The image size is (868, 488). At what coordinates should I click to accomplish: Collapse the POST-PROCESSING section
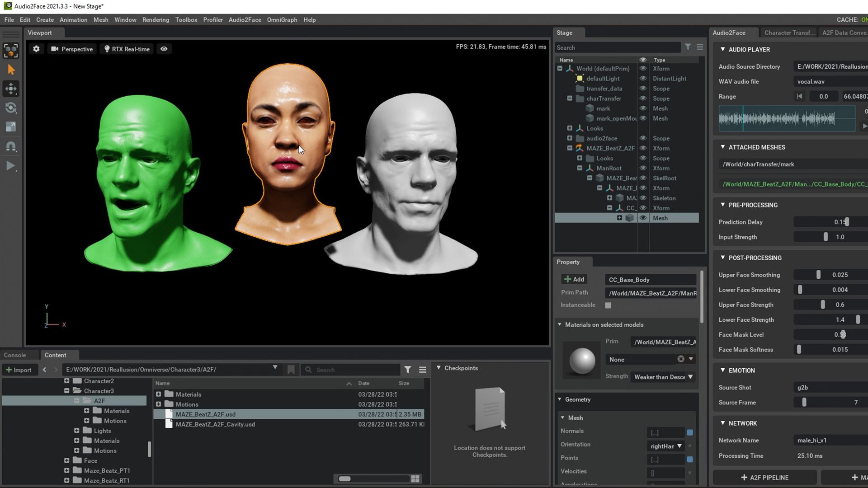(723, 258)
